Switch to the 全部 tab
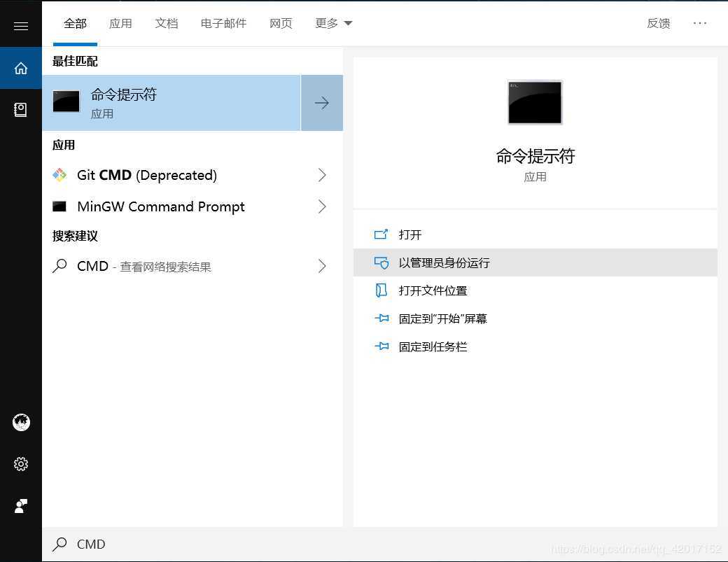The width and height of the screenshot is (728, 562). click(75, 23)
